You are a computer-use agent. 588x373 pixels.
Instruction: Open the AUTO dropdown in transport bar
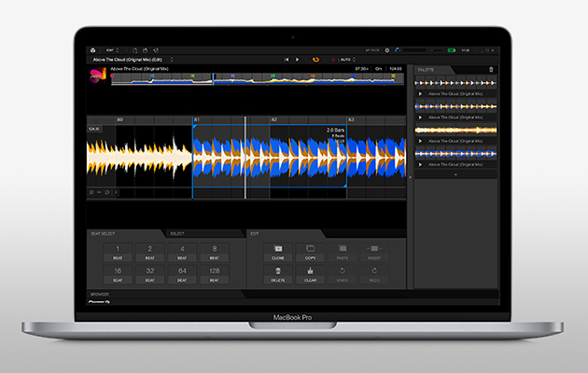(x=347, y=59)
